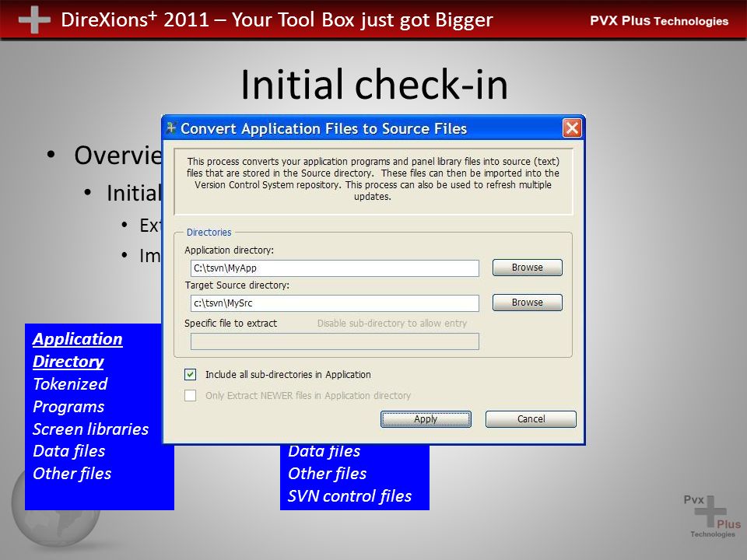Click the 'Target Source directory:' field label

(237, 285)
